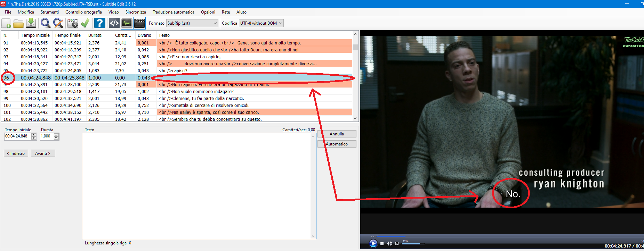The height and width of the screenshot is (251, 644).
Task: Select row 101 Nia Bailey è sparita
Action: 177,112
